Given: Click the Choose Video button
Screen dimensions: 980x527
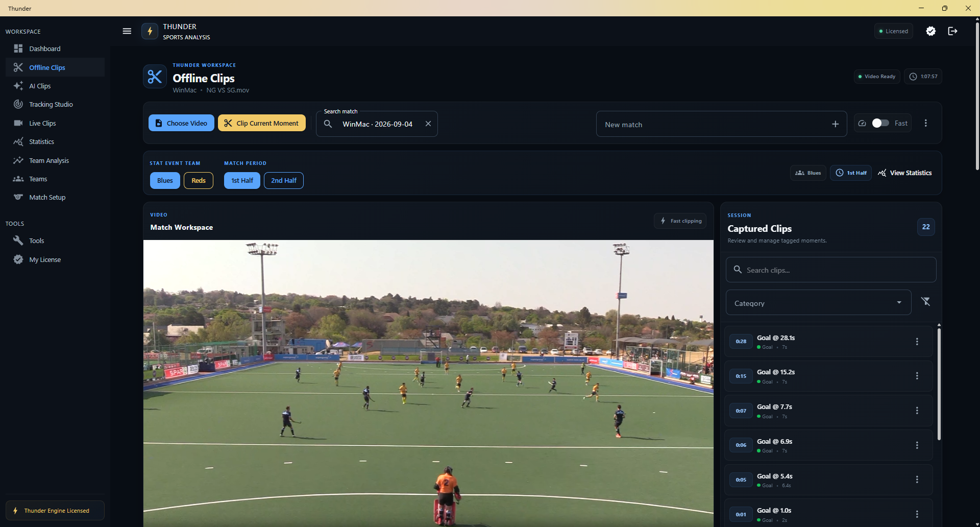Looking at the screenshot, I should (181, 123).
